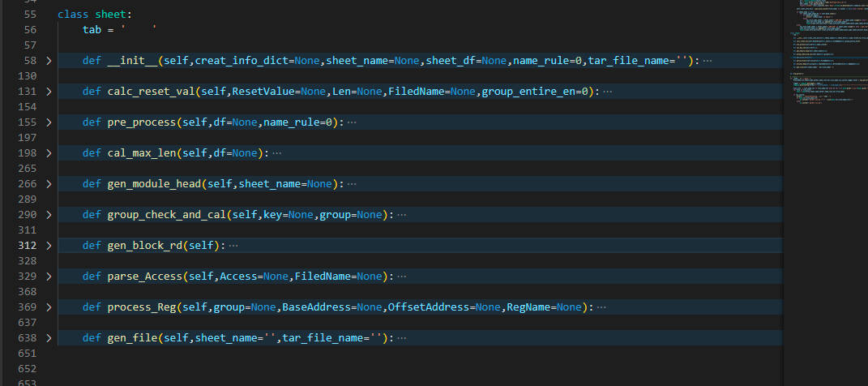Unfold pre_process using its gutter chevron
868x386 pixels.
click(x=49, y=122)
